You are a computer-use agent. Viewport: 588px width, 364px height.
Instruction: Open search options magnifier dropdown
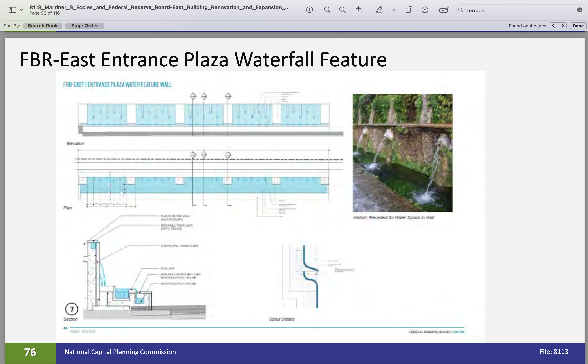462,10
